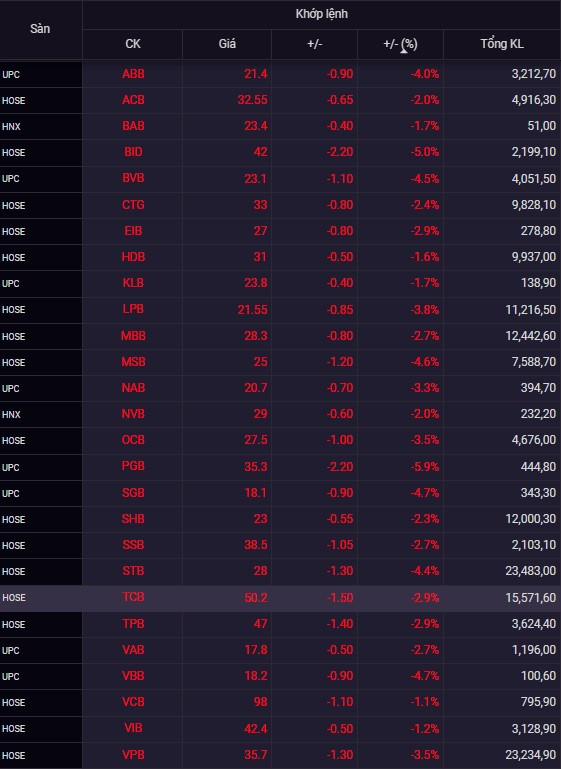Screen dimensions: 561x769
Task: Click the MBB ticker link
Action: (133, 336)
